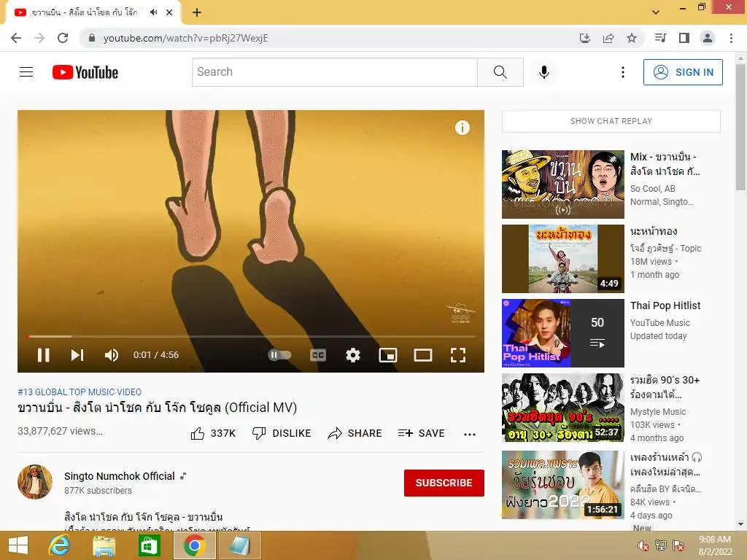Open Windows Start button
This screenshot has width=747, height=560.
(x=18, y=545)
